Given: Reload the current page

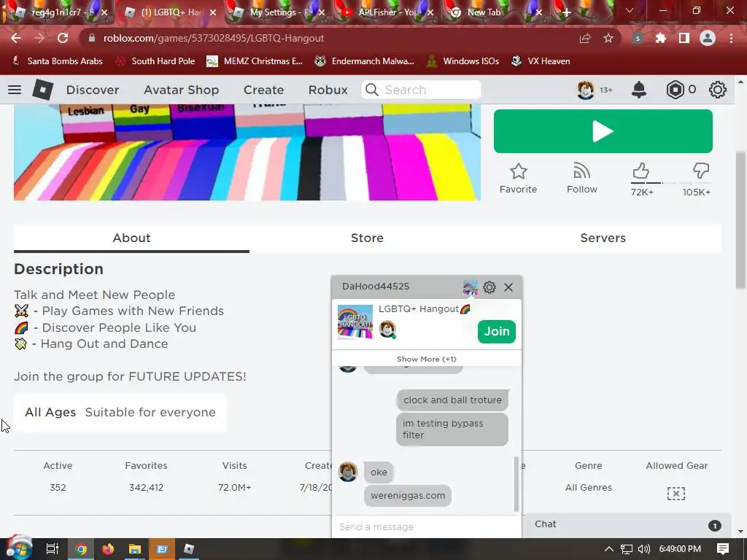Looking at the screenshot, I should tap(63, 38).
